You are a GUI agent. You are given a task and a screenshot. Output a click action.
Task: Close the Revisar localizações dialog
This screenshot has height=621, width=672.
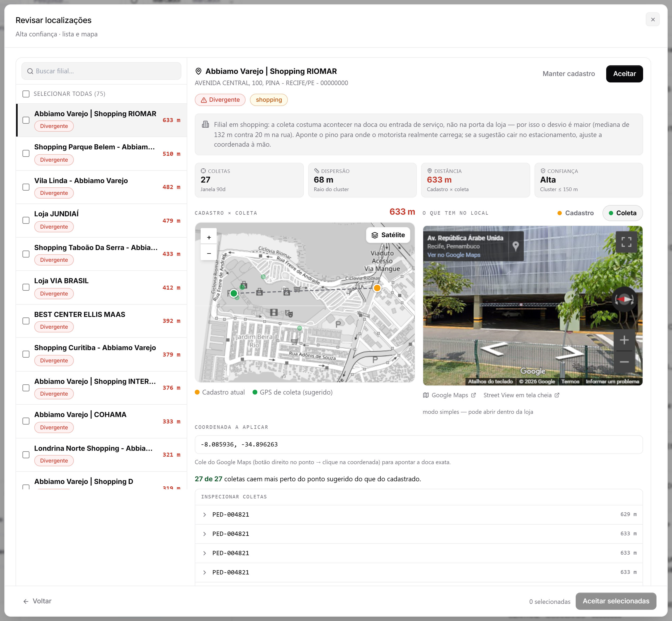pos(652,20)
